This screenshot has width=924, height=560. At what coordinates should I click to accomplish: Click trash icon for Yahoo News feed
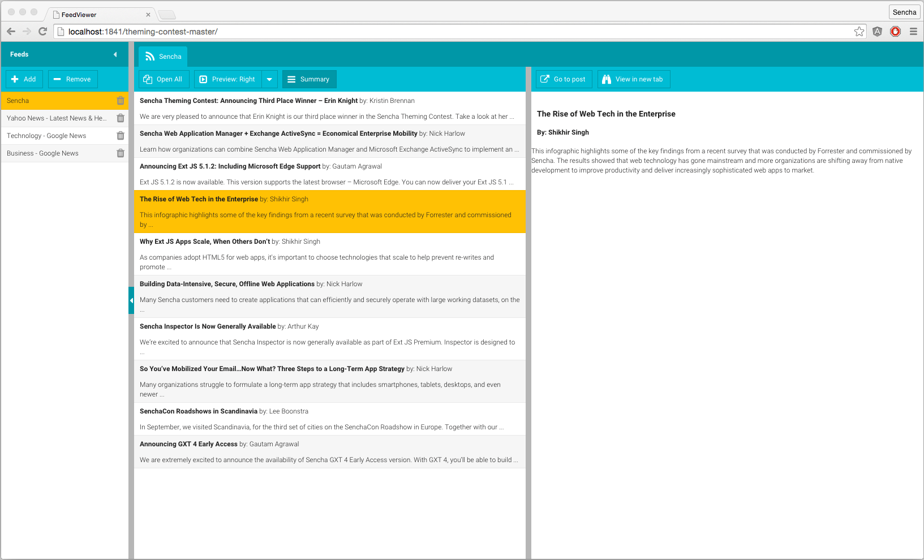121,118
